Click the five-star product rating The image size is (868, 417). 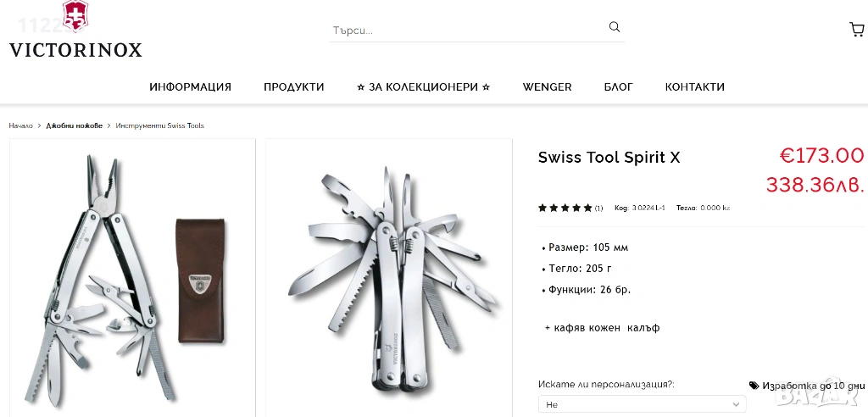(x=565, y=208)
